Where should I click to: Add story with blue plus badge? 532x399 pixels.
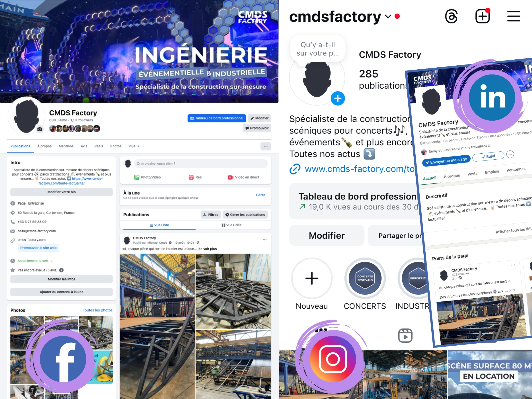[338, 98]
